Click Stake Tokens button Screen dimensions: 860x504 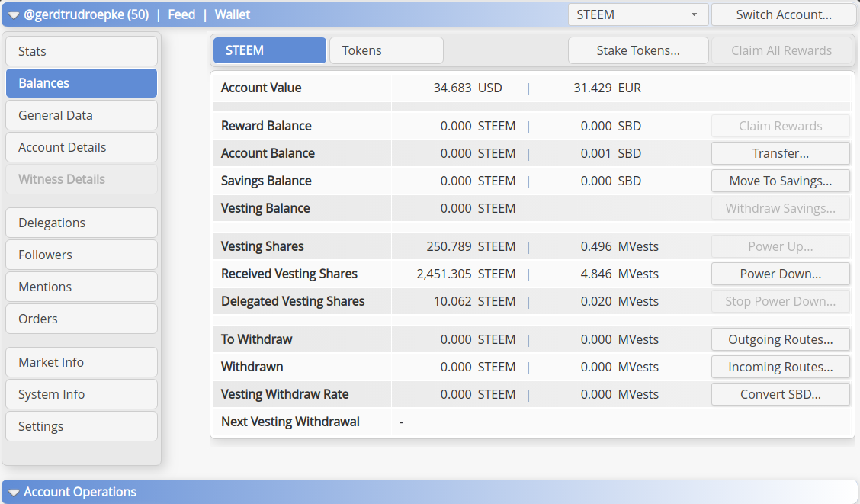click(x=638, y=50)
